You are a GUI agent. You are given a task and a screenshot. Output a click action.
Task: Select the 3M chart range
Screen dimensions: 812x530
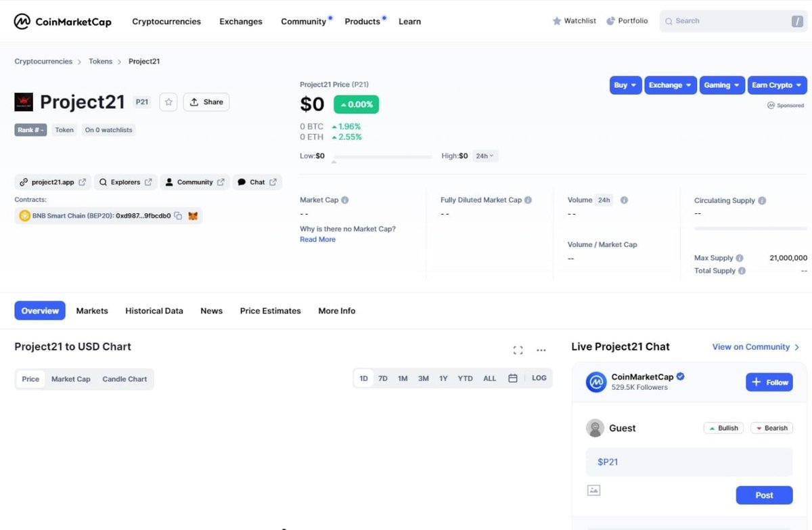(424, 378)
